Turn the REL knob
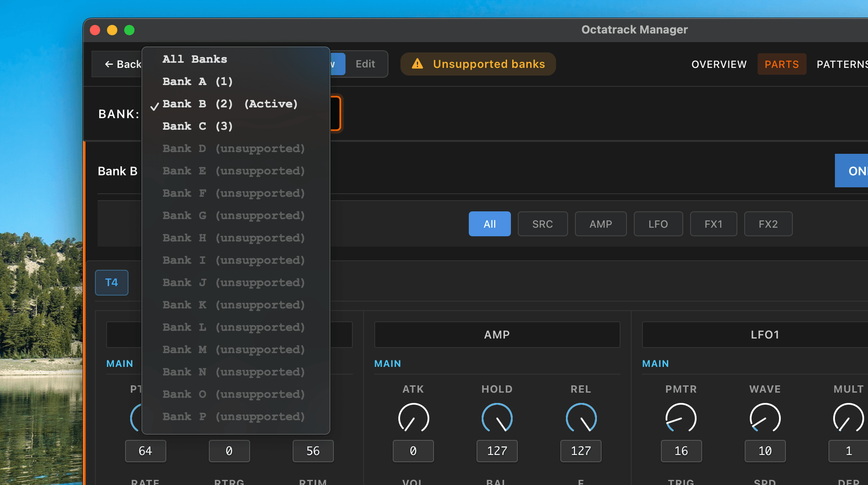The image size is (868, 485). (581, 418)
